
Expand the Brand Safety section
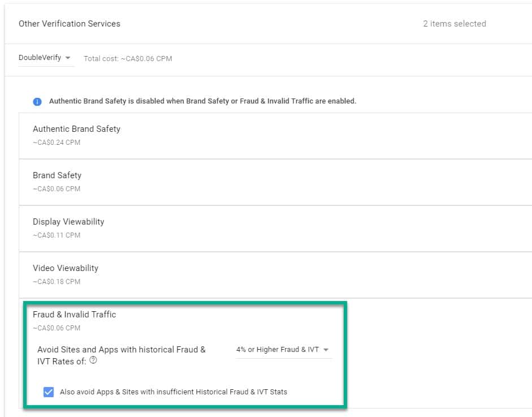click(57, 175)
